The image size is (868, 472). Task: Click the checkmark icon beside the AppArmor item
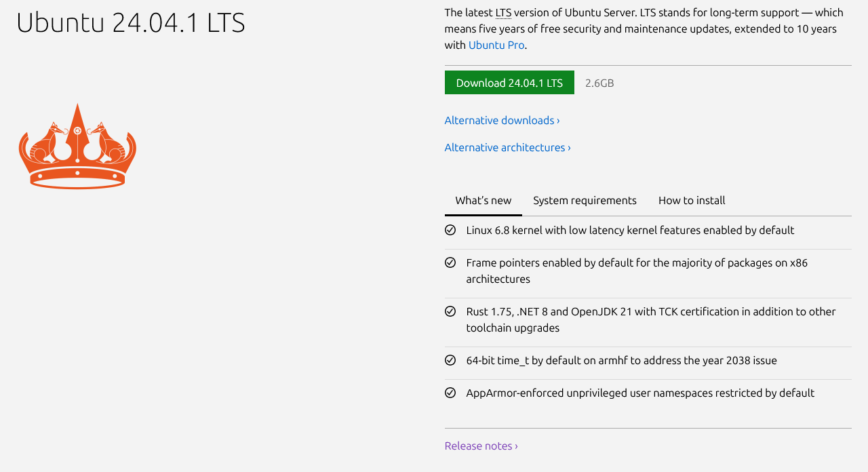click(450, 393)
